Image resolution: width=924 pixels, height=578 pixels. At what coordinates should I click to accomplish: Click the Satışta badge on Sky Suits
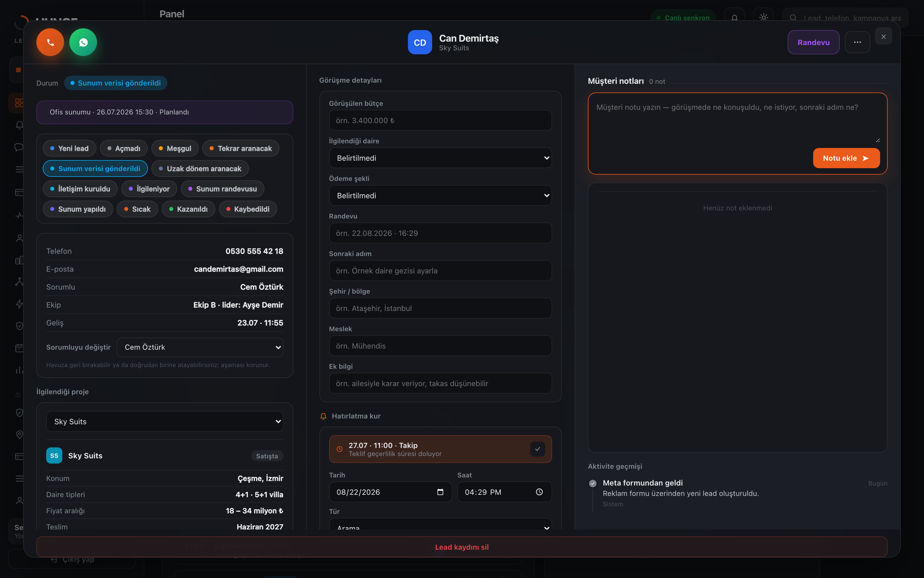[x=267, y=456]
